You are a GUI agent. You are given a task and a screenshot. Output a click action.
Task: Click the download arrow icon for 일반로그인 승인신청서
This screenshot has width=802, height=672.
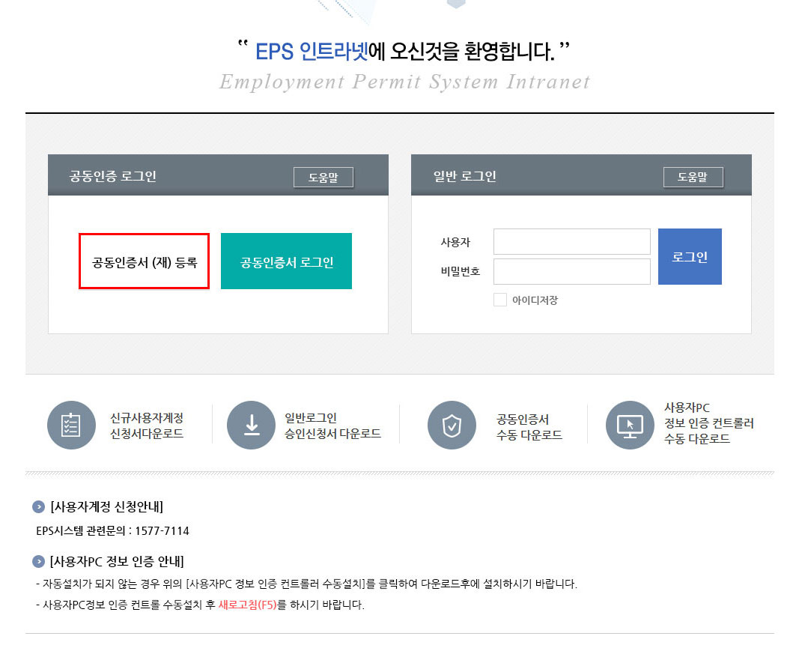point(251,426)
